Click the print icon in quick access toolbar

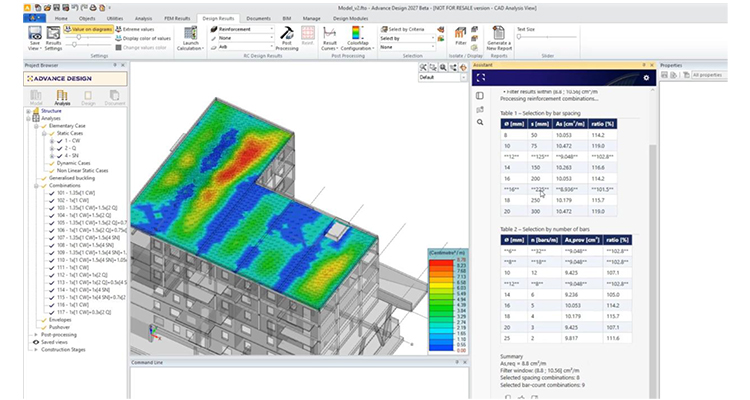click(x=93, y=8)
